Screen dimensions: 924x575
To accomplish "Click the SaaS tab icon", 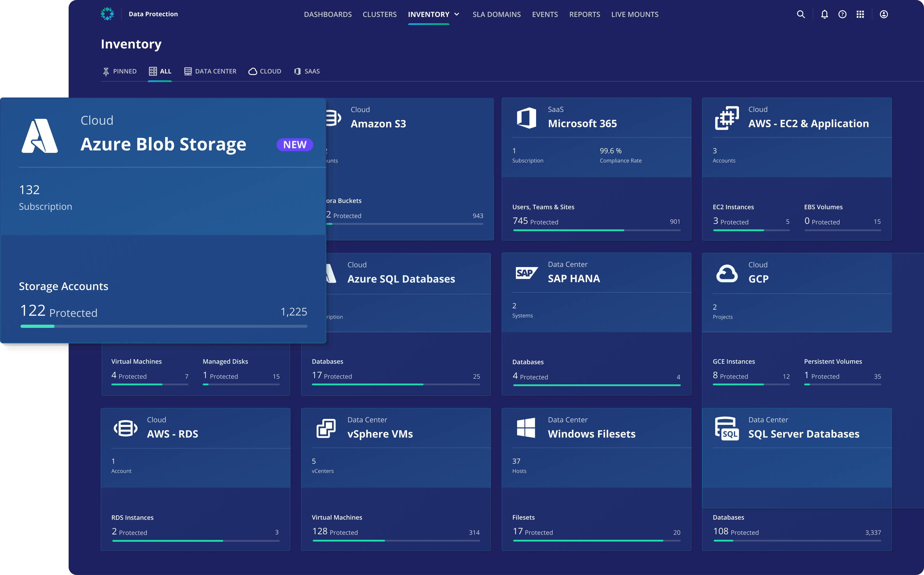I will (x=297, y=71).
